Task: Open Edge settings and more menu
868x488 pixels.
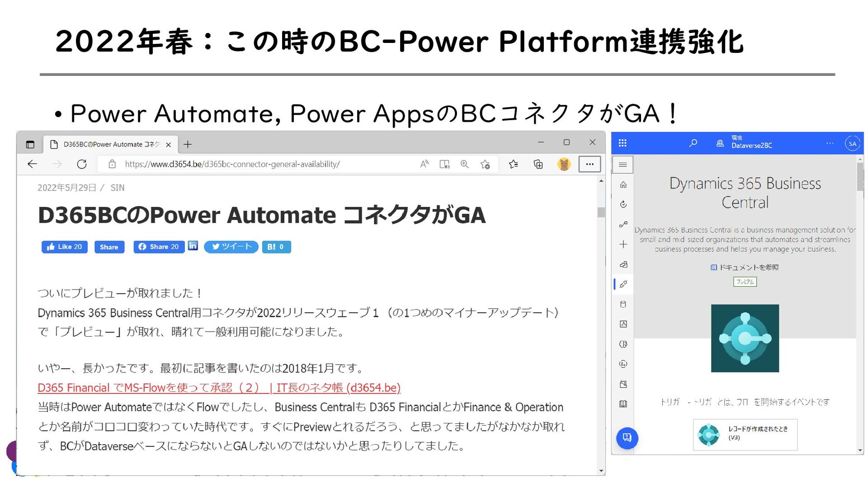Action: (x=590, y=164)
